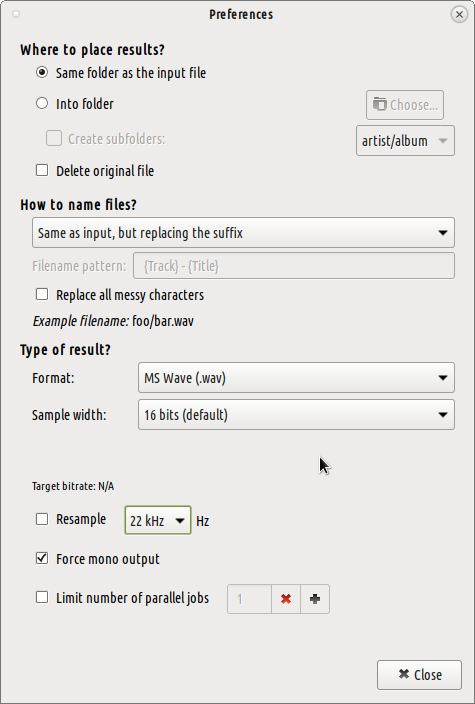
Task: Click the plus icon to increase parallel jobs
Action: pyautogui.click(x=315, y=599)
